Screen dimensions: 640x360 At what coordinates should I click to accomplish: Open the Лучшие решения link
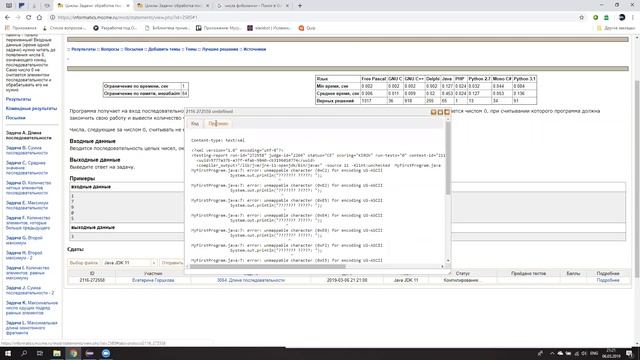[220, 49]
